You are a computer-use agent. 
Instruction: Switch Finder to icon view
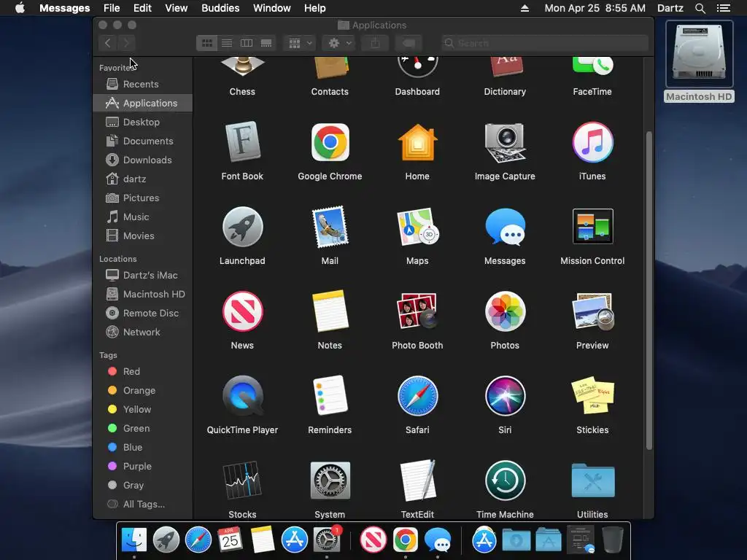[206, 43]
